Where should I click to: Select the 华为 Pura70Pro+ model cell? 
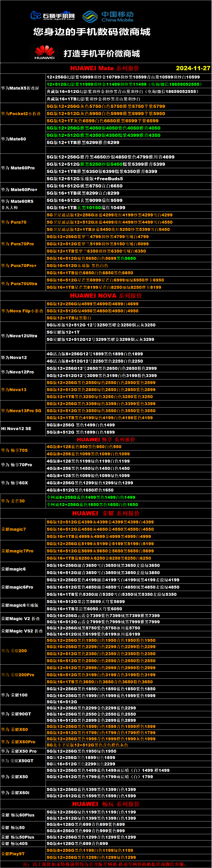pos(23,266)
